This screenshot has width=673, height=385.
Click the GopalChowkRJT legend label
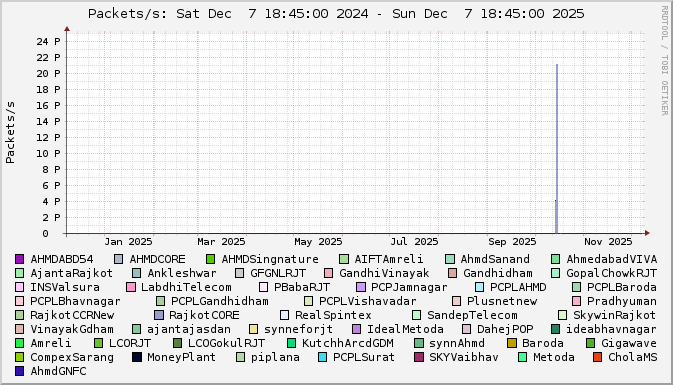611,273
